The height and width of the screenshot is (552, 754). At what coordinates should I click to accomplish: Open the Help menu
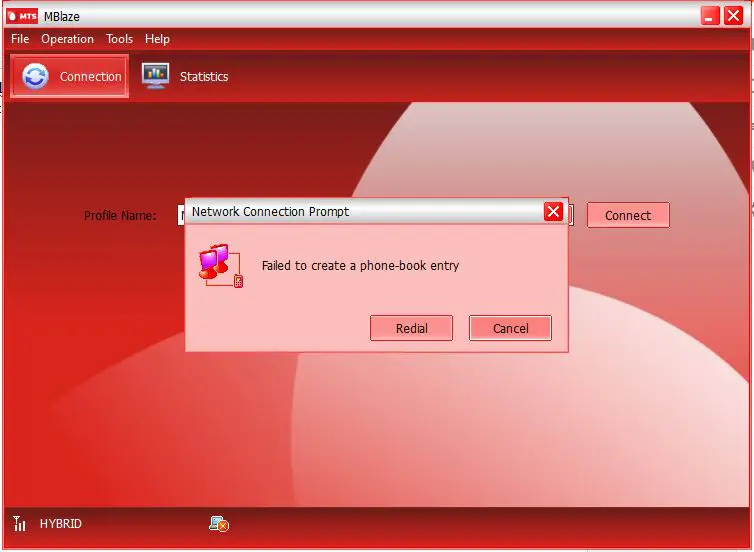point(157,39)
